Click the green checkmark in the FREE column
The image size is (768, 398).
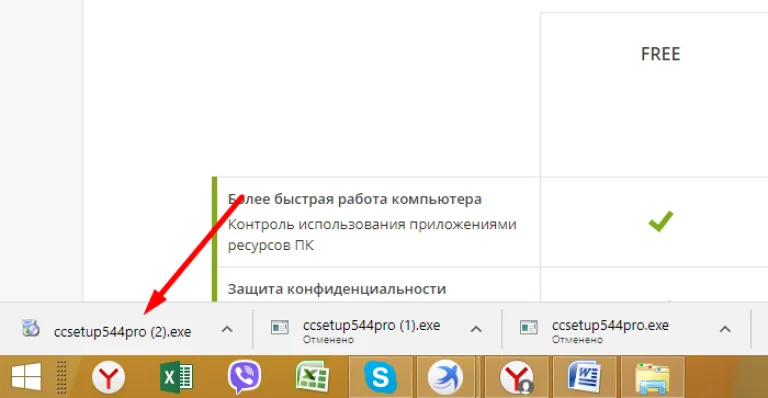pos(661,221)
